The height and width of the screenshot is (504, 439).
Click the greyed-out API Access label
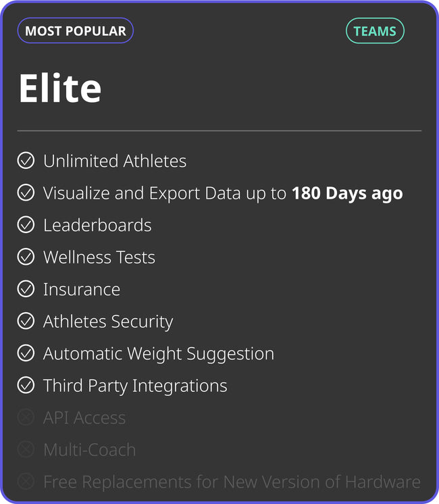point(84,418)
